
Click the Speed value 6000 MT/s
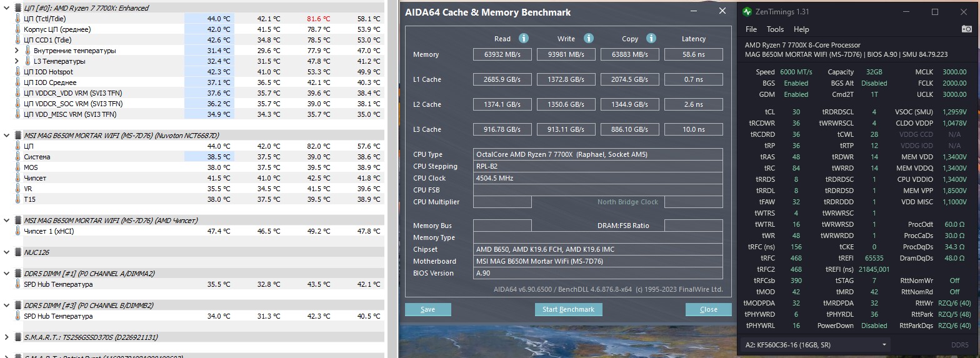796,72
